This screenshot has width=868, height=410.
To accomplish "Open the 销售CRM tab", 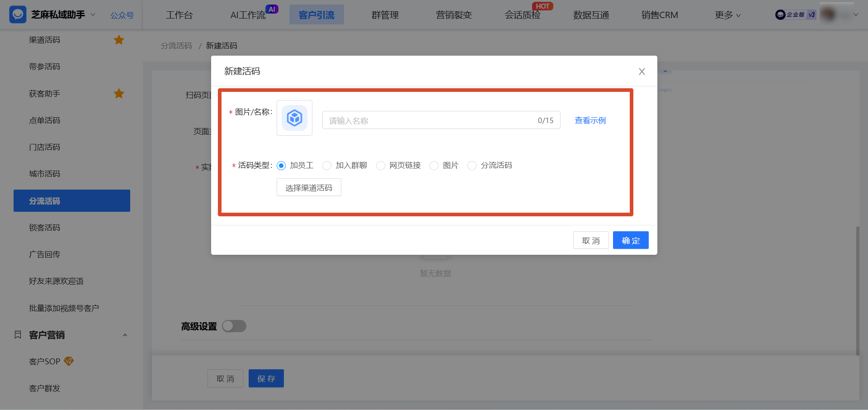I will click(x=660, y=15).
